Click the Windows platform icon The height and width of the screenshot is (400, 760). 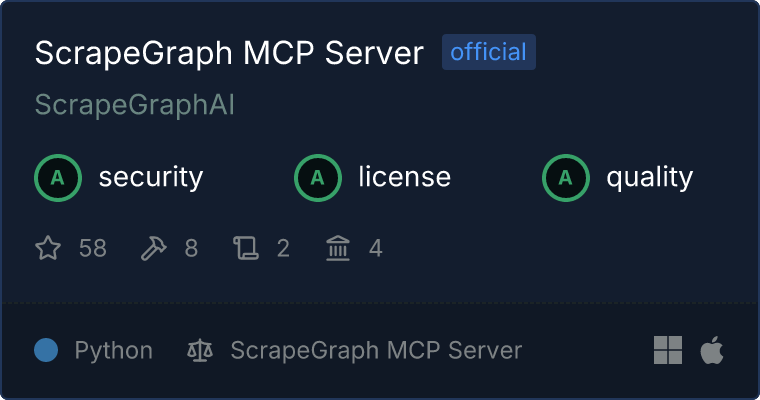668,350
